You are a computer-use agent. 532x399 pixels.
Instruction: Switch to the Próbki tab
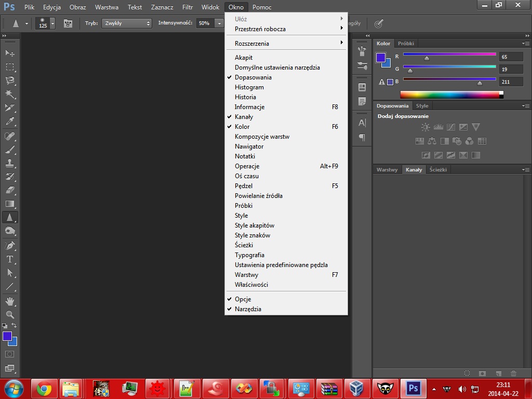(406, 44)
